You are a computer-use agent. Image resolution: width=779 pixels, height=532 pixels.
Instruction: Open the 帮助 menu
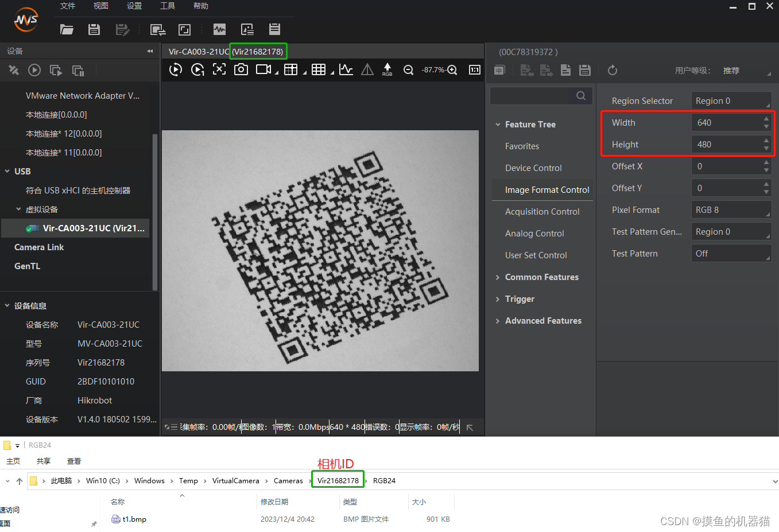(x=201, y=6)
